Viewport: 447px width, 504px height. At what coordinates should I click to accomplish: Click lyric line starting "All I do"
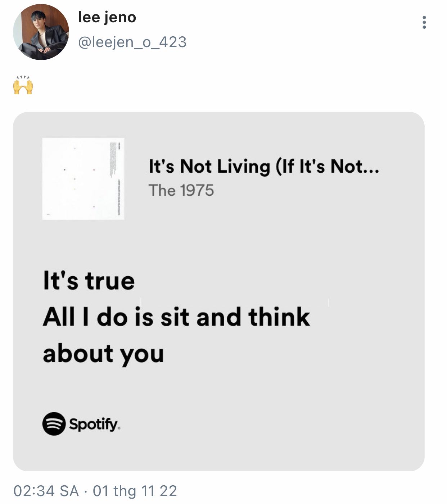[176, 317]
